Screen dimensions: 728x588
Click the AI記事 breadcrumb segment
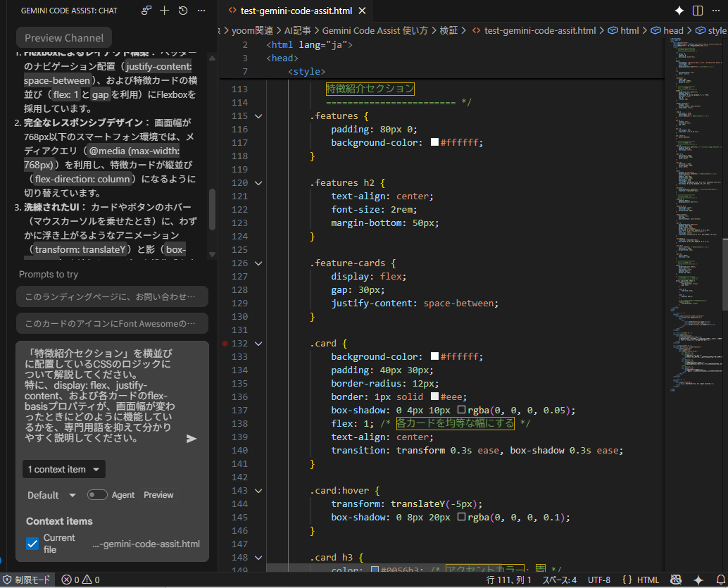(297, 31)
